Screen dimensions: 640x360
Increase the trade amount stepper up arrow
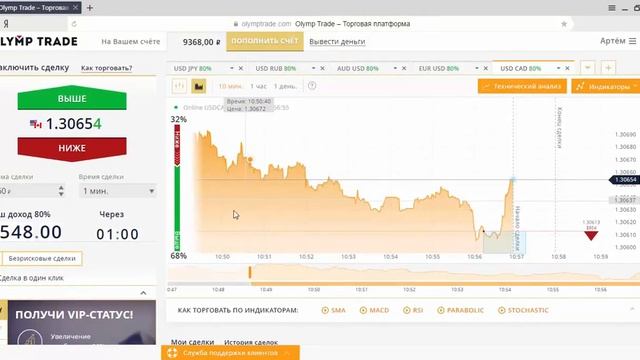tap(61, 187)
